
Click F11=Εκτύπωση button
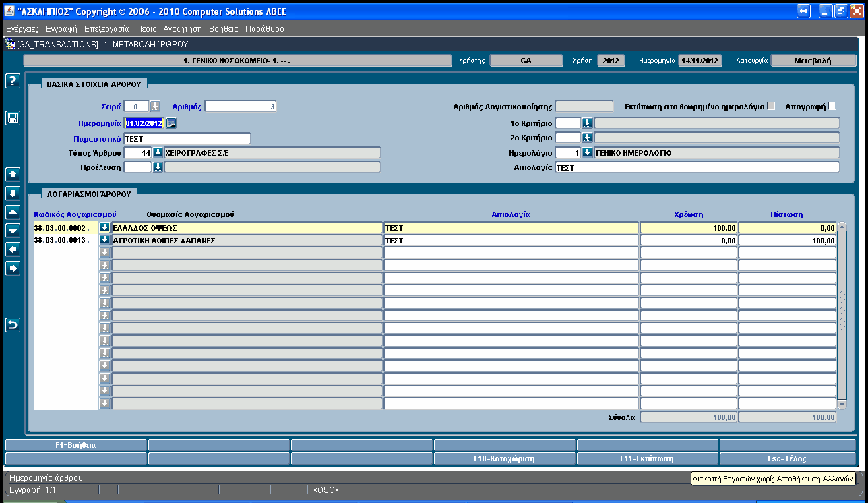point(647,458)
